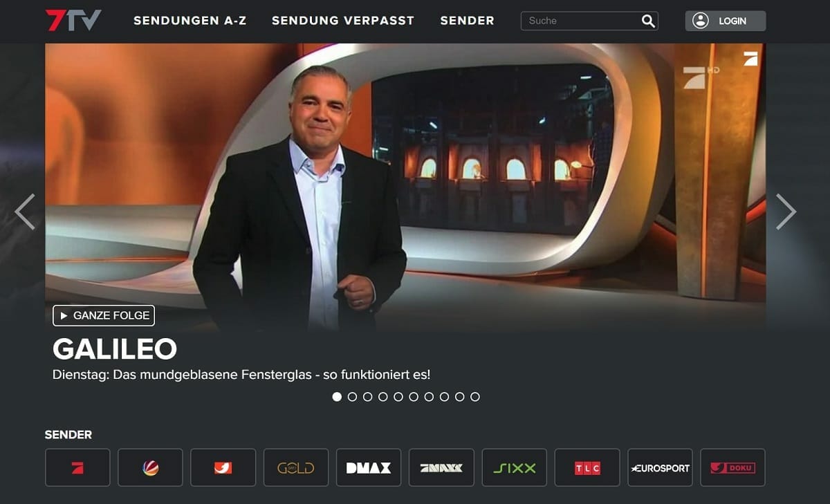This screenshot has height=504, width=830.
Task: Open the Sendungen A-Z menu
Action: (x=190, y=21)
